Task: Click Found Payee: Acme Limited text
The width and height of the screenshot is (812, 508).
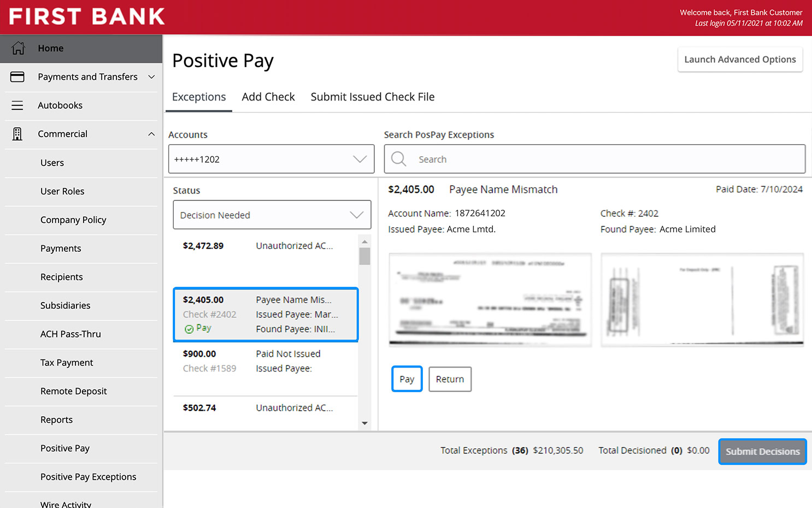Action: click(658, 229)
